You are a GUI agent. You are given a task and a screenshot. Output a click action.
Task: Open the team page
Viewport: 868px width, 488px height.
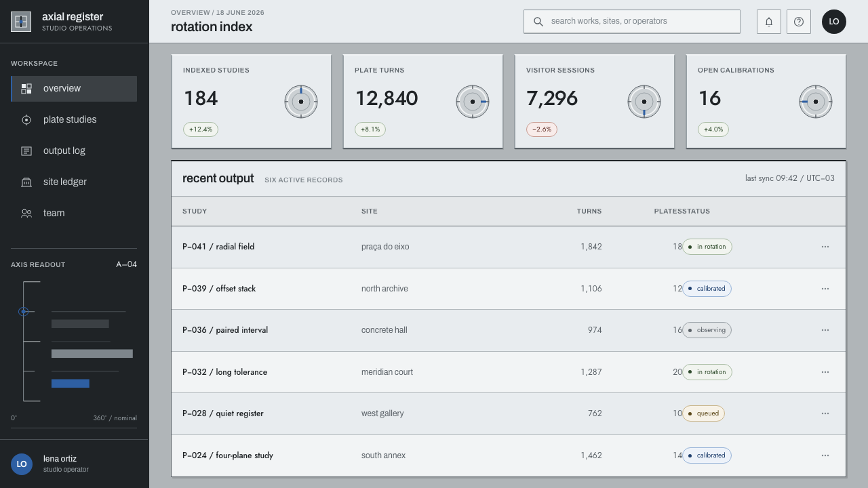click(x=74, y=213)
